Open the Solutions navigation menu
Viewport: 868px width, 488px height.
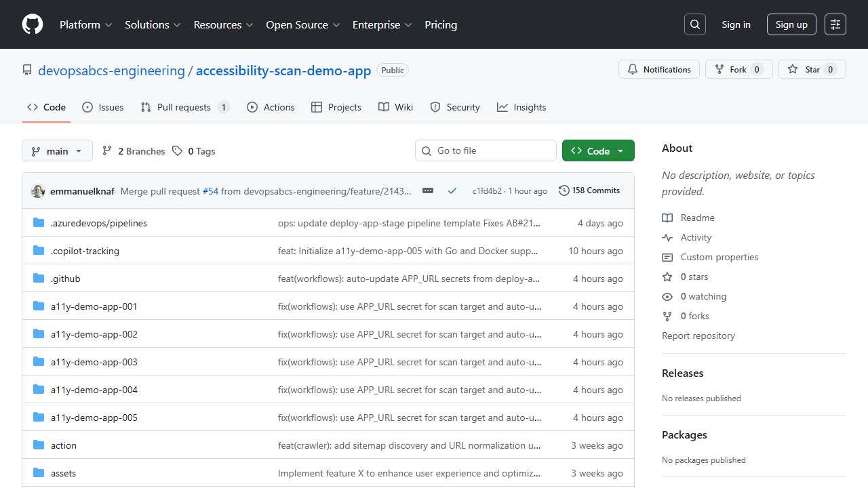[153, 24]
